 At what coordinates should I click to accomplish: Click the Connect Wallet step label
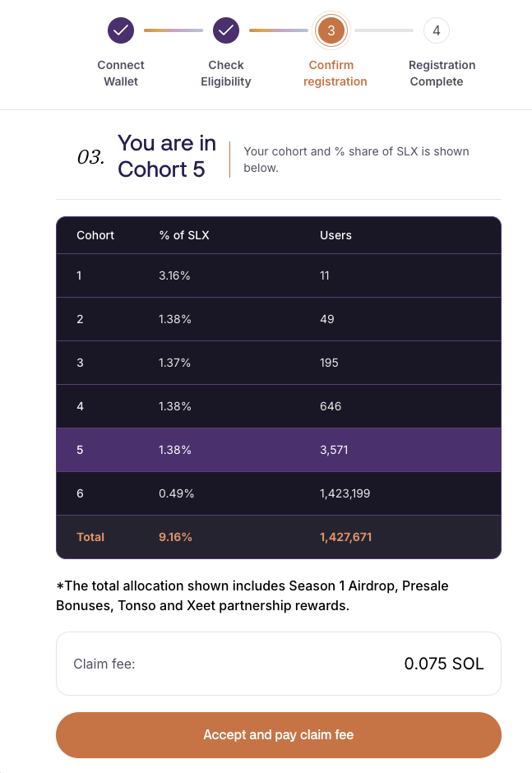pyautogui.click(x=121, y=73)
